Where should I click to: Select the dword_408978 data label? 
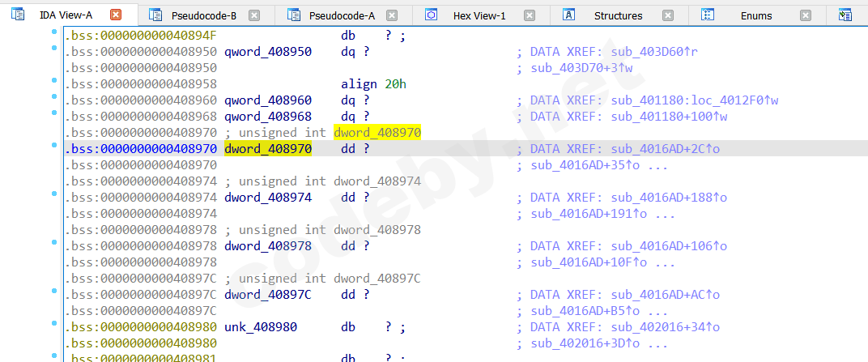268,246
